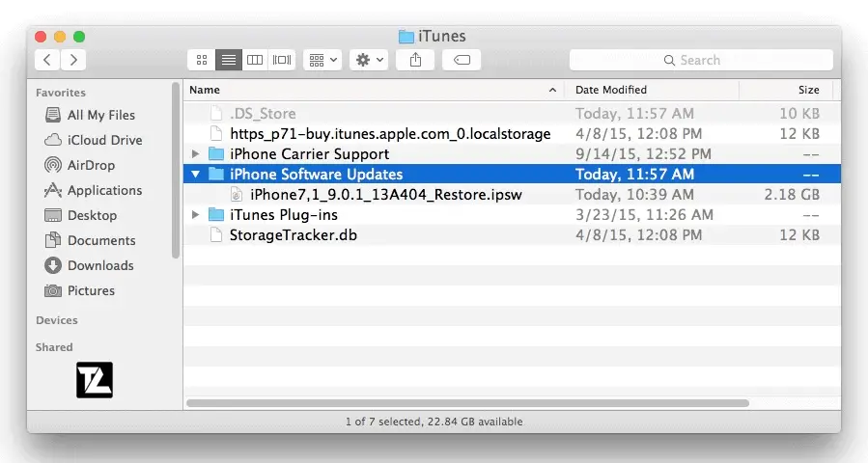Click the sidebar vertical scrollbar

click(x=176, y=171)
